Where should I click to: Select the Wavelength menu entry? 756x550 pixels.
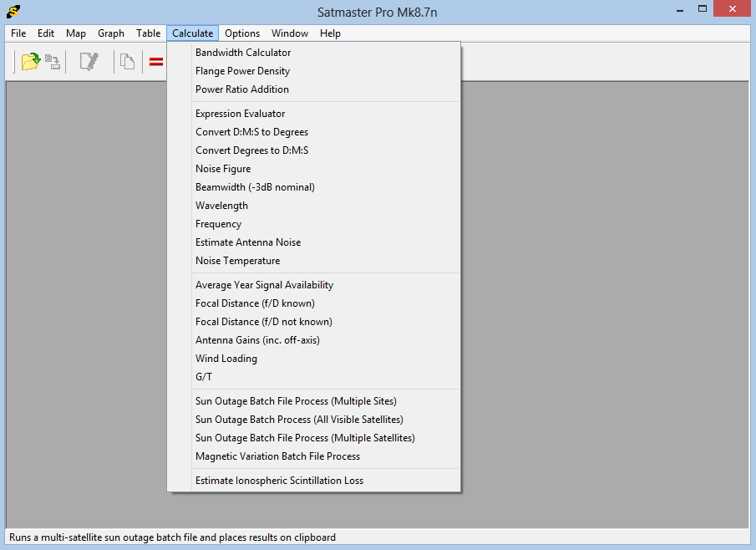(x=314, y=205)
